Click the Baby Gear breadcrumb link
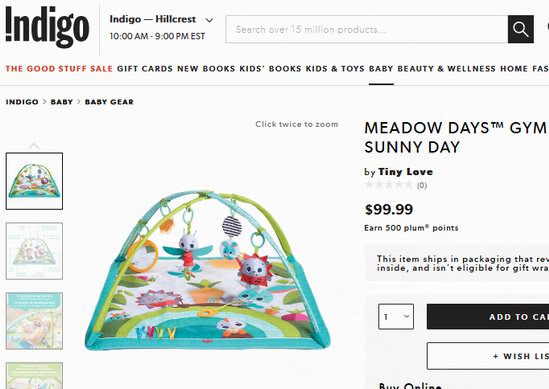 point(109,102)
